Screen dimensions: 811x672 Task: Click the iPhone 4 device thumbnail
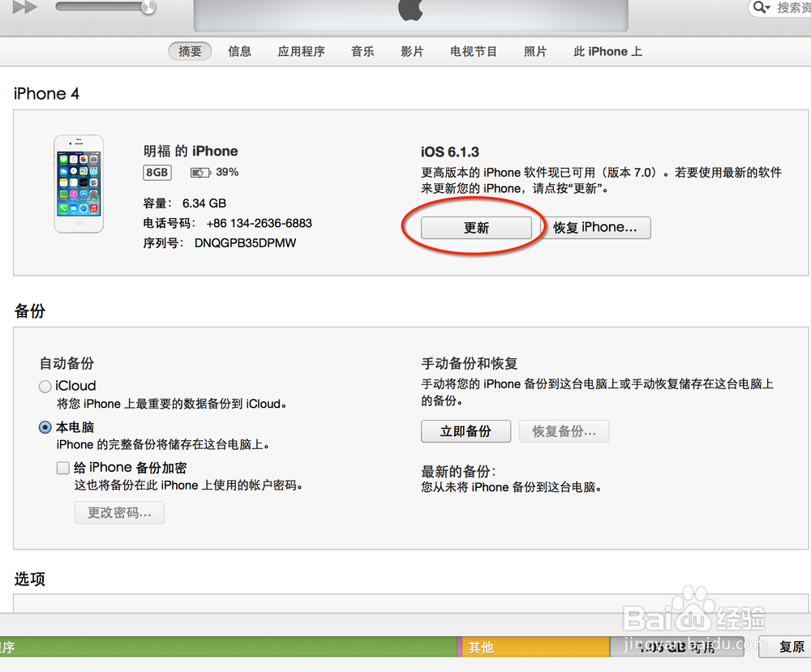click(x=79, y=183)
